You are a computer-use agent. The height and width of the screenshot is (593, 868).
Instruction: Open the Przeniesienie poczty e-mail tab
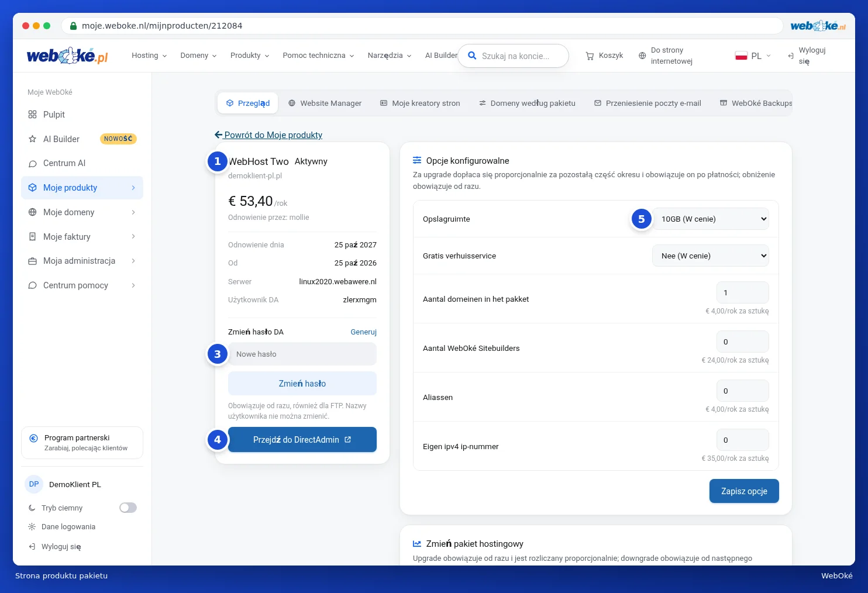pyautogui.click(x=647, y=103)
